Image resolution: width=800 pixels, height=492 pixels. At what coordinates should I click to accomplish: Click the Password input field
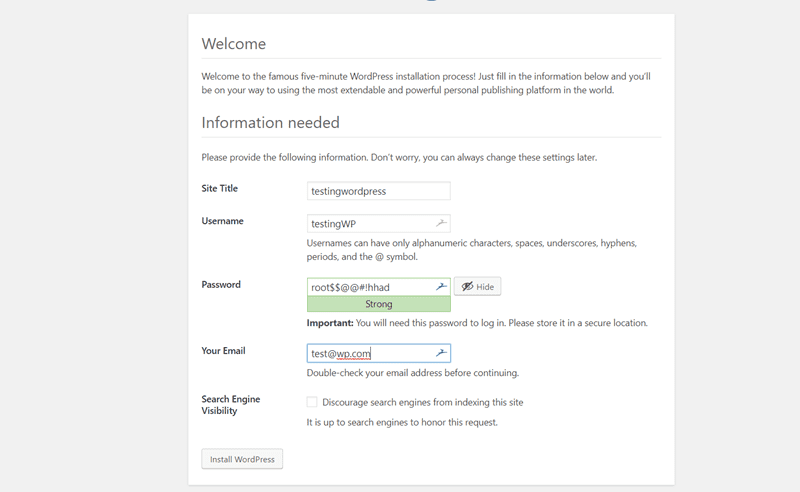(379, 287)
